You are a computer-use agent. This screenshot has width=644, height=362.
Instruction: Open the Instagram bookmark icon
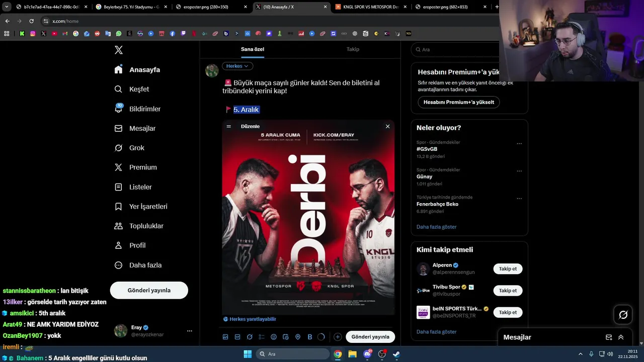coord(33,34)
